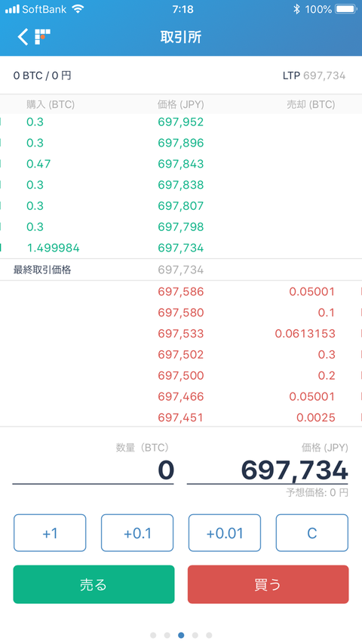Tap the 0.2 sell quantity
This screenshot has width=362, height=644.
coord(327,375)
